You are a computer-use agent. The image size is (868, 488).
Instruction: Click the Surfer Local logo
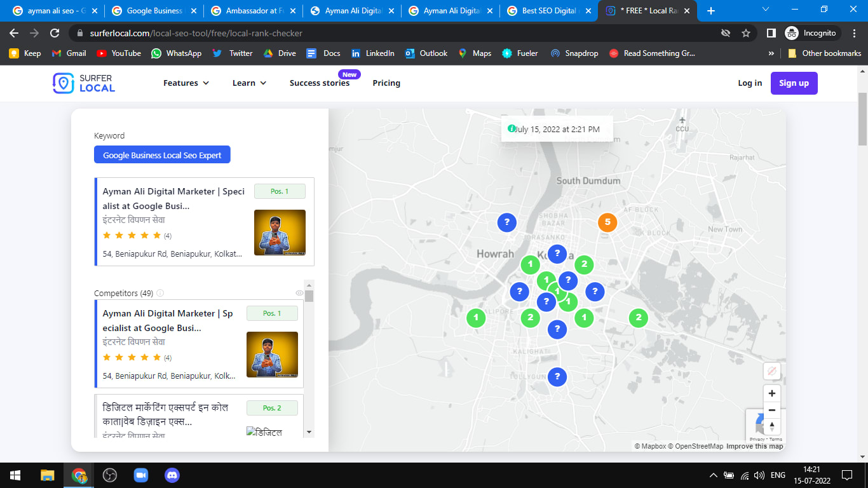84,83
